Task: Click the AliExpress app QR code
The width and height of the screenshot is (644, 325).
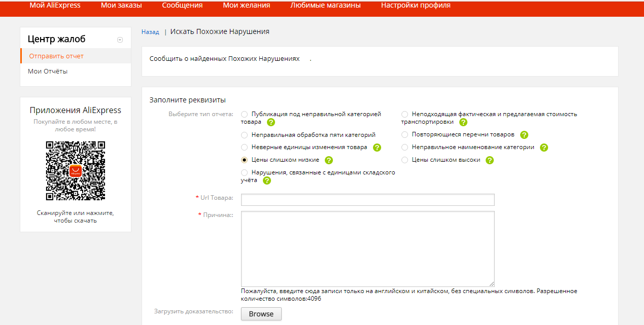Action: click(76, 171)
